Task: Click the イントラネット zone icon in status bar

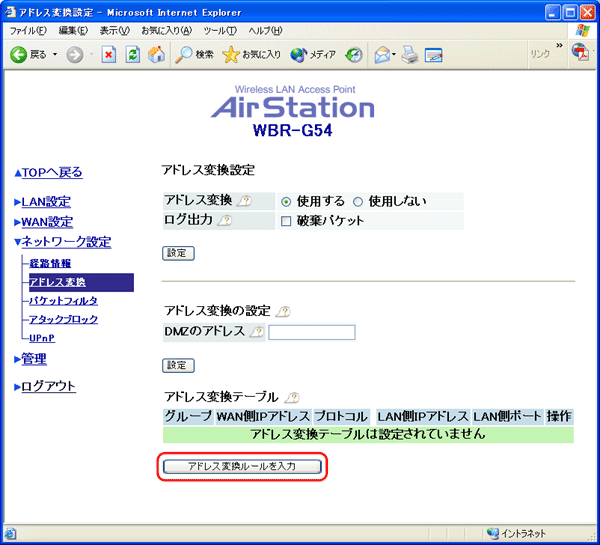Action: click(493, 533)
